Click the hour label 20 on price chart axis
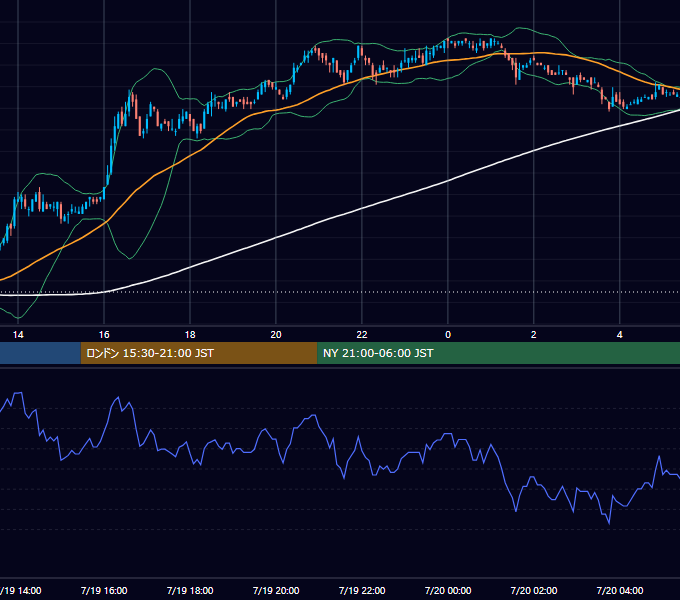This screenshot has width=680, height=600. (276, 335)
